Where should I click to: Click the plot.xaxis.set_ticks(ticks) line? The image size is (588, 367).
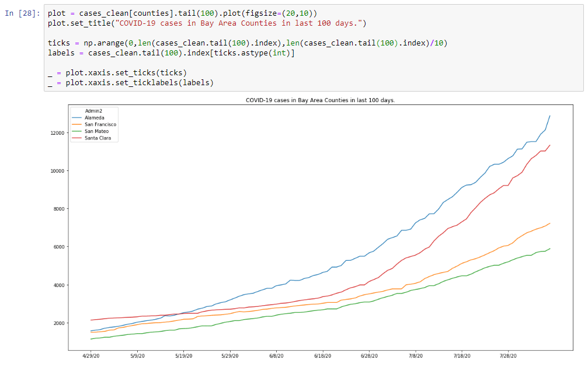coord(117,73)
